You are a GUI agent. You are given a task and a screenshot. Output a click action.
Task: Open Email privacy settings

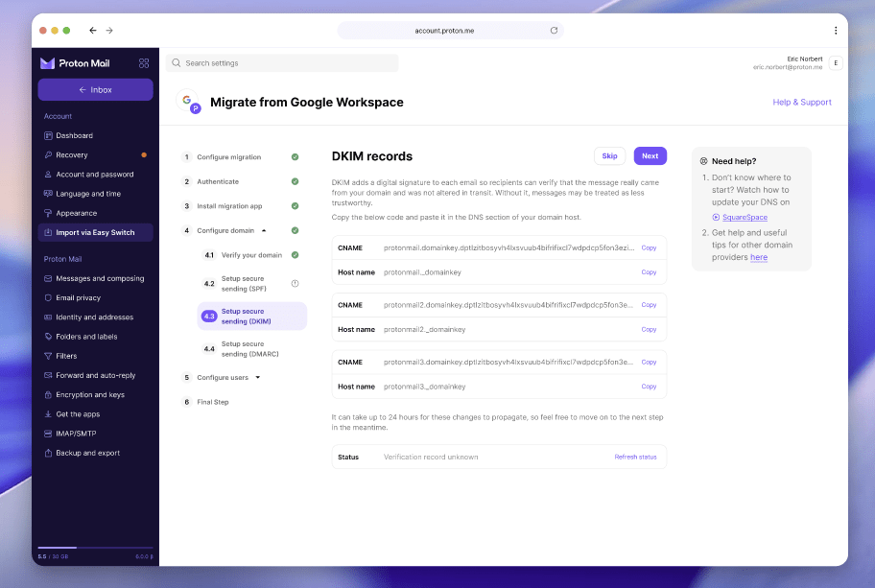coord(95,298)
